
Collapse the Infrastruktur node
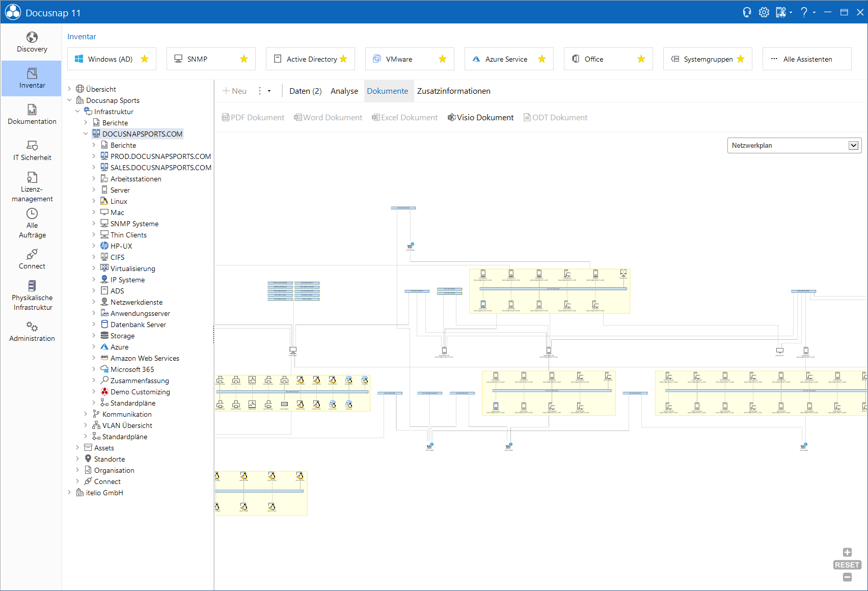[77, 112]
